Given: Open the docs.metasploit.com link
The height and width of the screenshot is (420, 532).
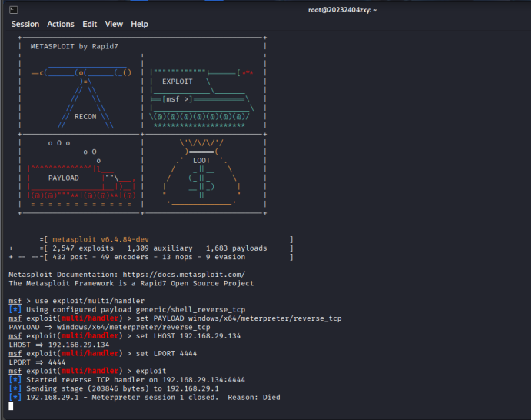Looking at the screenshot, I should click(184, 275).
